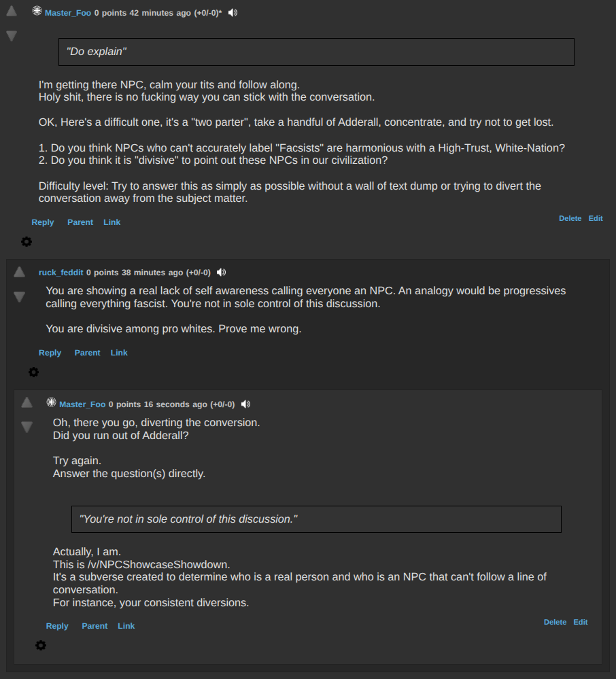Image resolution: width=616 pixels, height=679 pixels.
Task: Go to Parent of ruck_feddit's comment
Action: (x=87, y=353)
